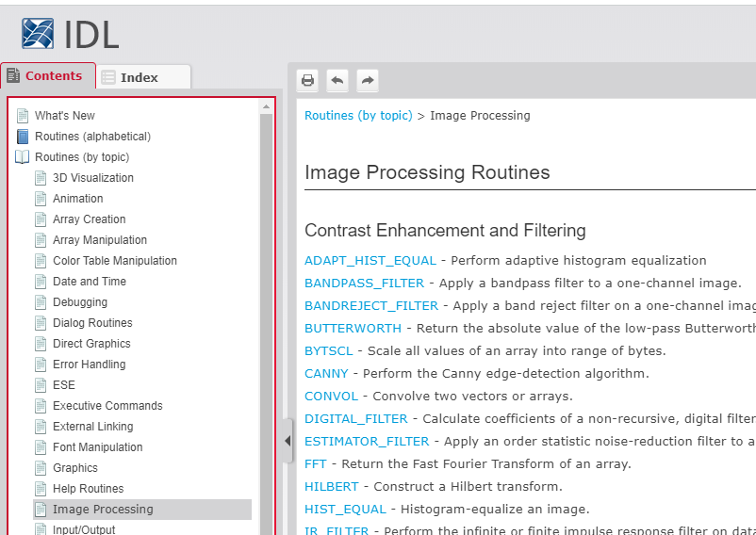Open the Date and Time topic
Viewport: 756px width, 535px height.
click(90, 282)
